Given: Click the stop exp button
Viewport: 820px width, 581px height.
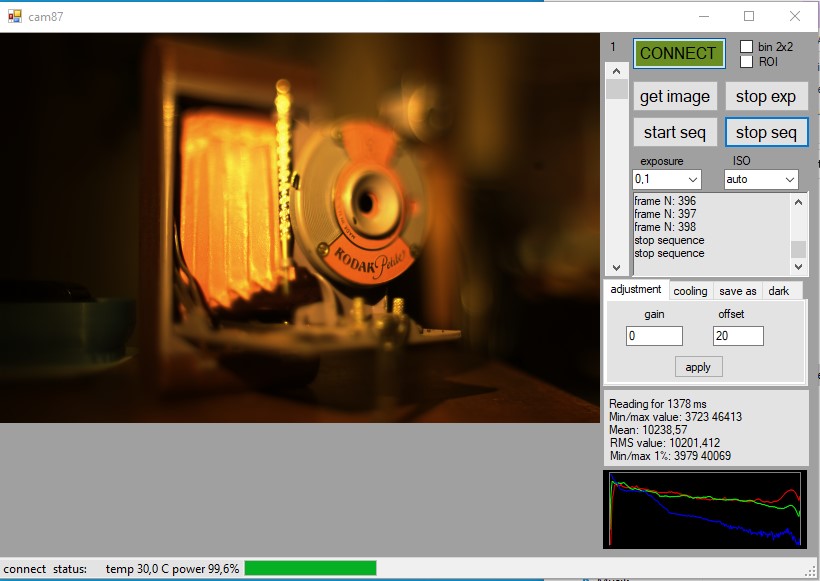Looking at the screenshot, I should click(766, 96).
